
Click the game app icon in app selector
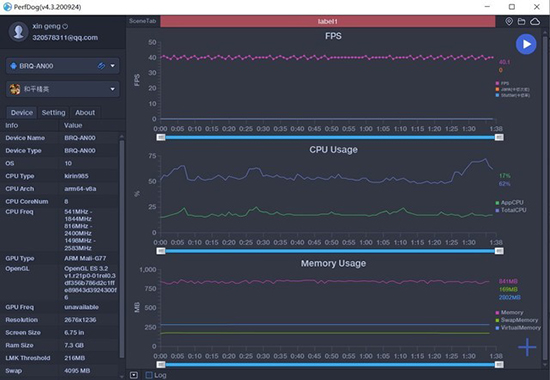15,89
